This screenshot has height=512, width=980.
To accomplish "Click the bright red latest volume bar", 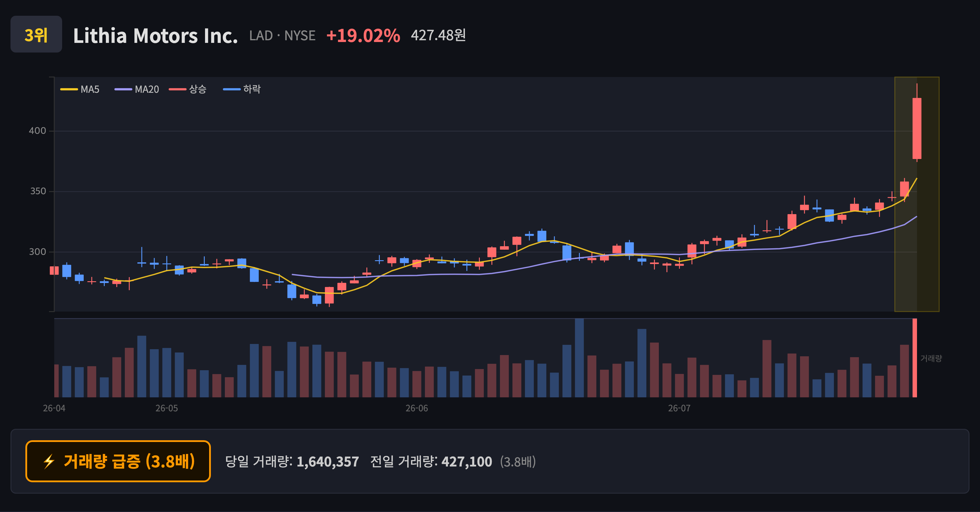I will (915, 358).
